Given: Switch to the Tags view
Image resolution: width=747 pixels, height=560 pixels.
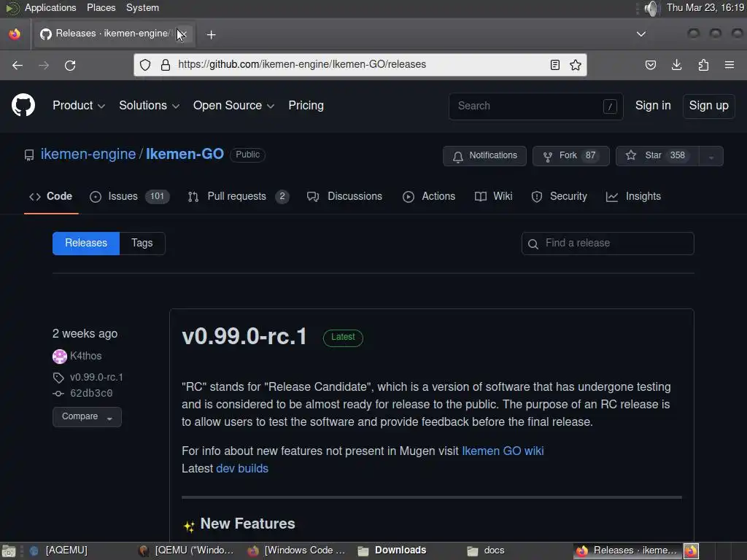Looking at the screenshot, I should [142, 244].
